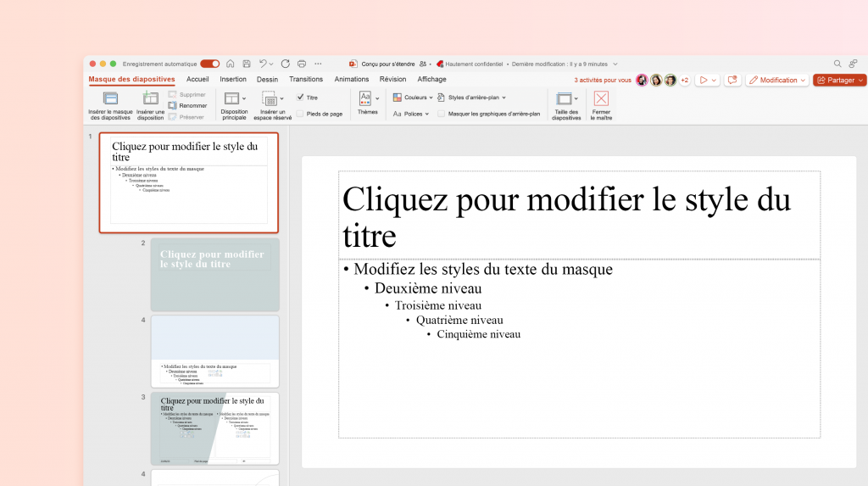Click the Undo arrow icon
The image size is (868, 486).
point(263,64)
